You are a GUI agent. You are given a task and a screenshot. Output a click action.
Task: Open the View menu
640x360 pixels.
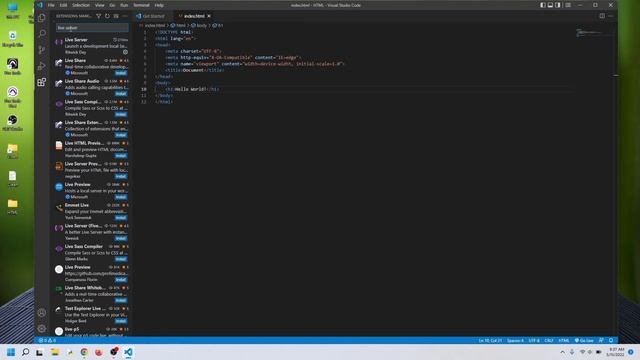point(100,5)
